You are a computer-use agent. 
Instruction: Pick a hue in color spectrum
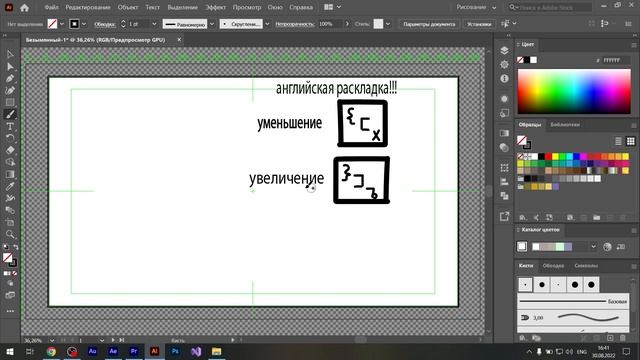click(x=574, y=91)
